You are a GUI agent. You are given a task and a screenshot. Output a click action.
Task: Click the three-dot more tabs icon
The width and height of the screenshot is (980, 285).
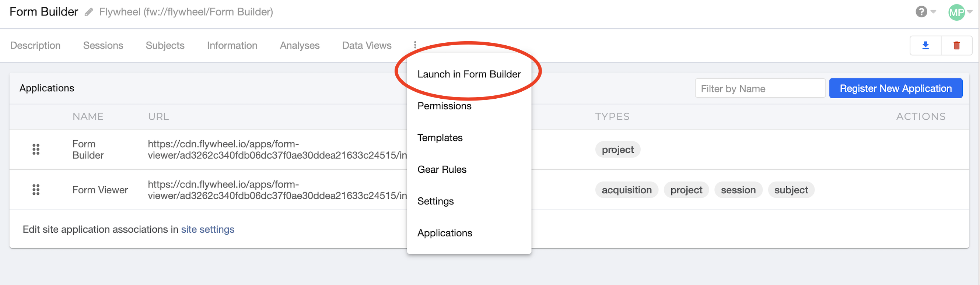[415, 45]
